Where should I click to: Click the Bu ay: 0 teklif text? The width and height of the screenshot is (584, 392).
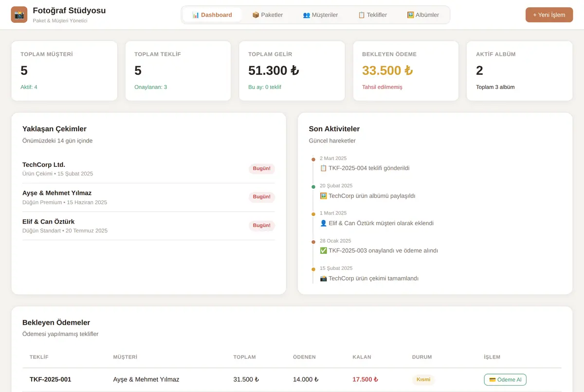point(265,87)
